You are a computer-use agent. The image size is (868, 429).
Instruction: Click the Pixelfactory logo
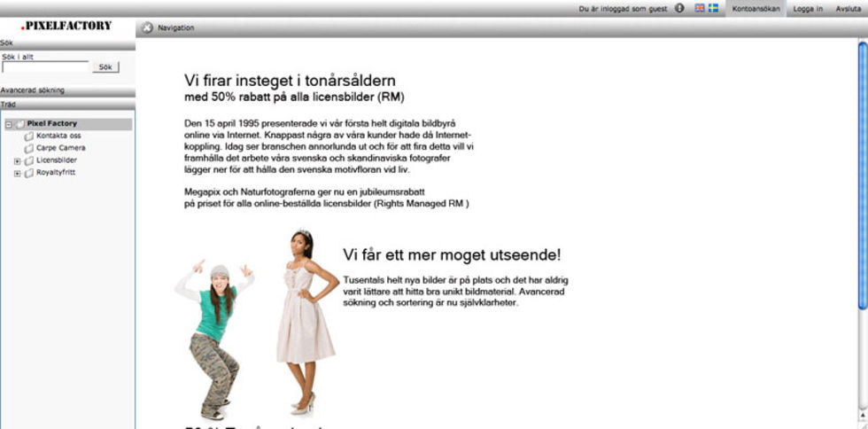click(66, 26)
